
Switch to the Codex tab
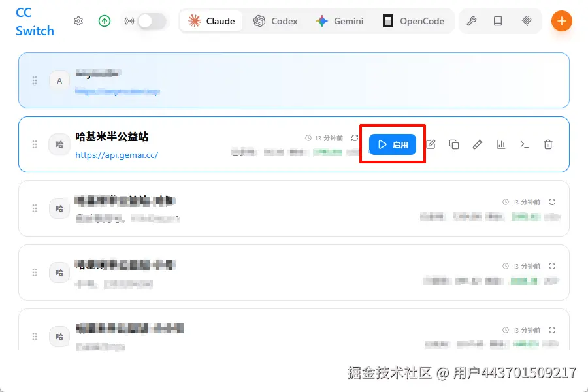276,21
